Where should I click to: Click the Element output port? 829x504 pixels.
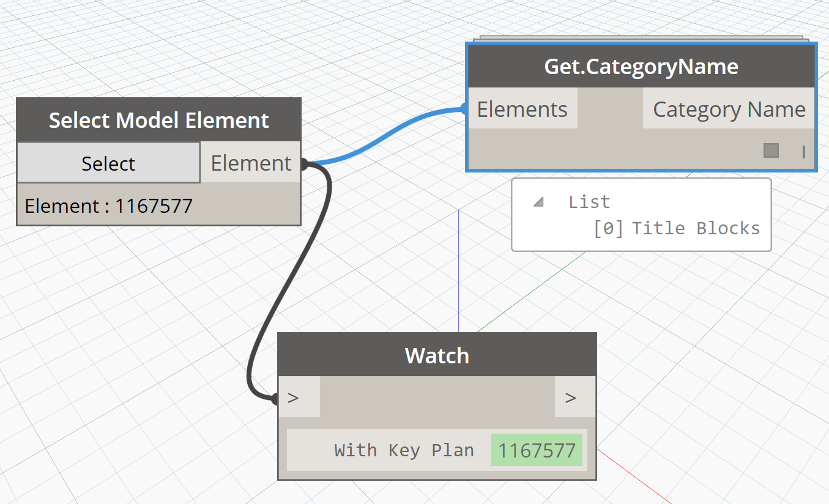point(251,163)
